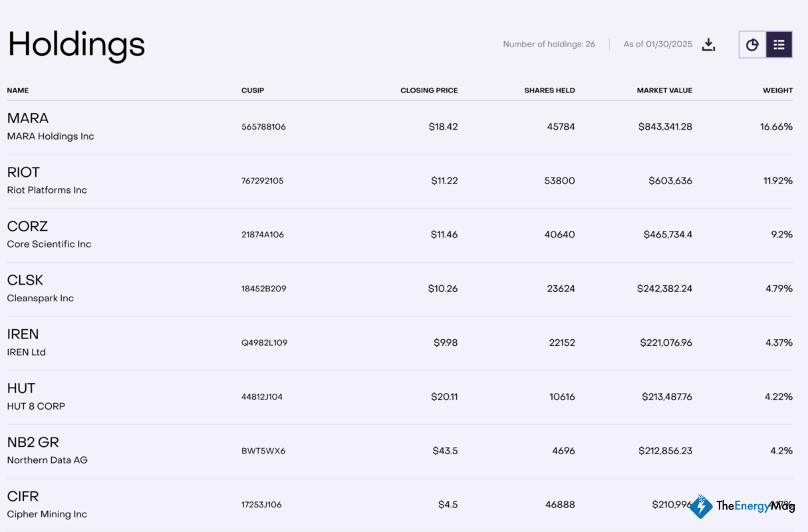Screen dimensions: 808x532
Task: Click the download holdings icon
Action: [708, 45]
